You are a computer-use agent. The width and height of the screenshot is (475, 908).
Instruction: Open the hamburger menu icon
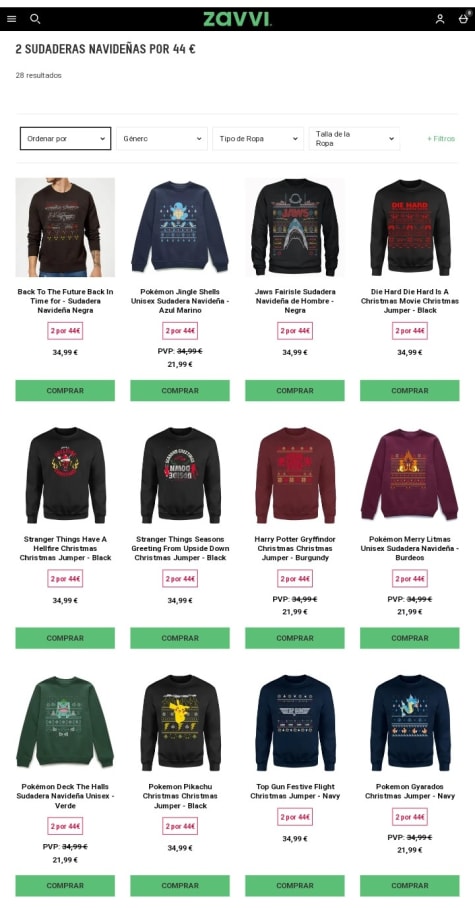[12, 19]
